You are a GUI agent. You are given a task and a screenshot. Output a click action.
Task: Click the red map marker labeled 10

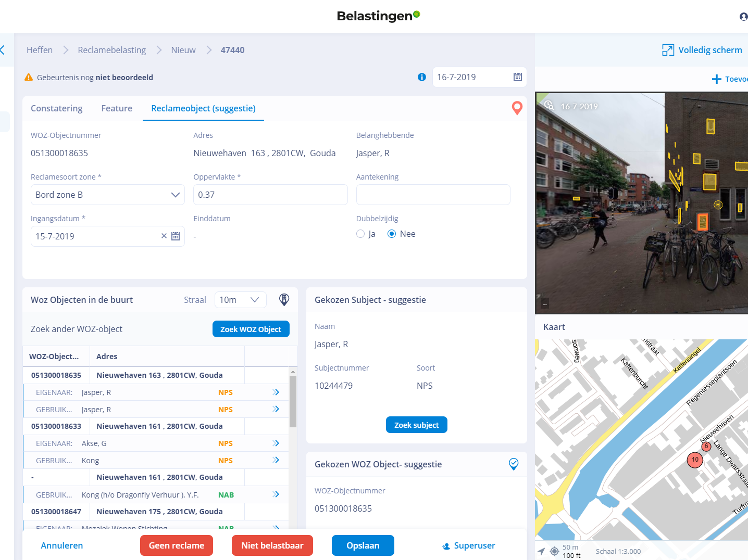tap(695, 460)
